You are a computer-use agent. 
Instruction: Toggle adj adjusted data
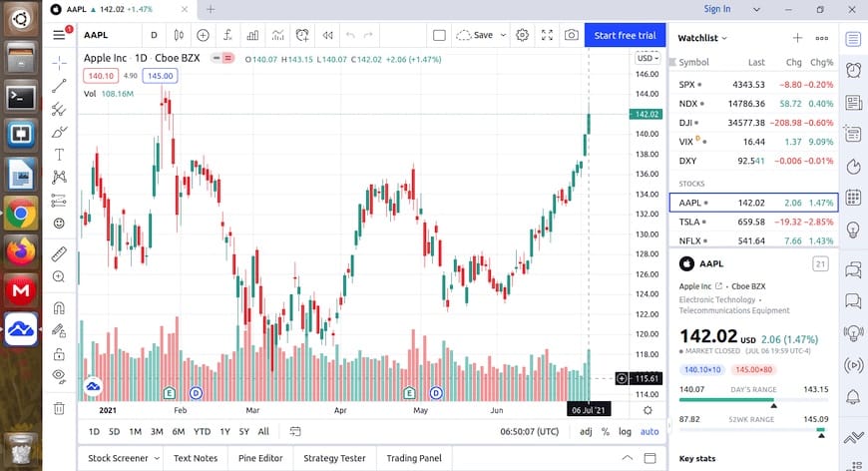click(586, 432)
